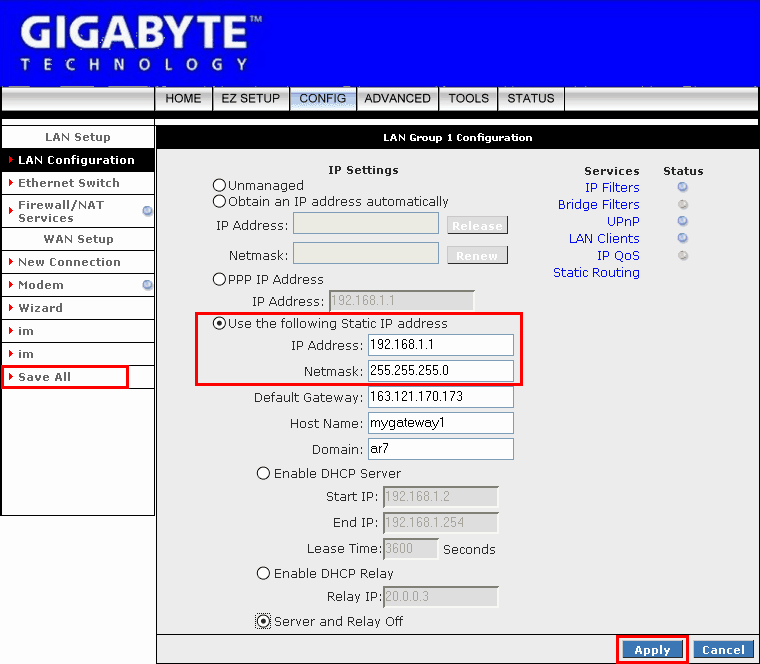Open New Connection under WAN Setup

click(78, 262)
